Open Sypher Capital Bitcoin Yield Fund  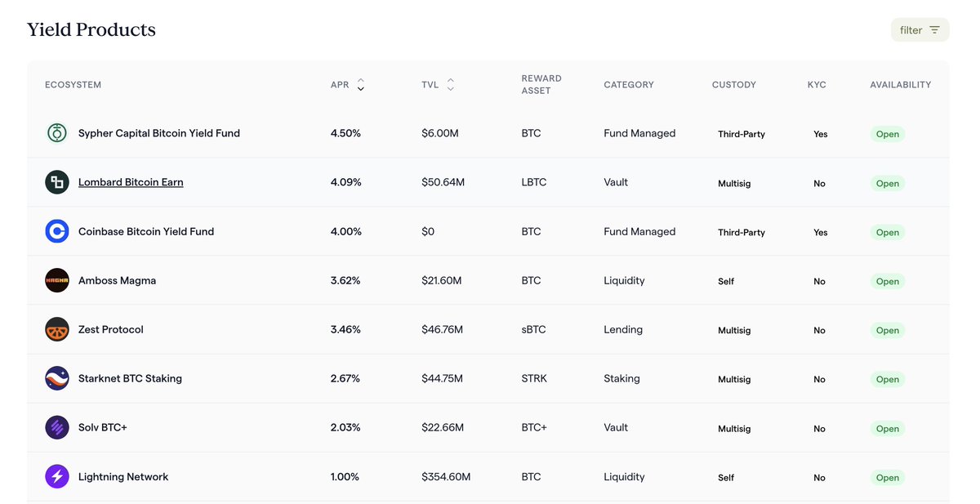pos(159,133)
